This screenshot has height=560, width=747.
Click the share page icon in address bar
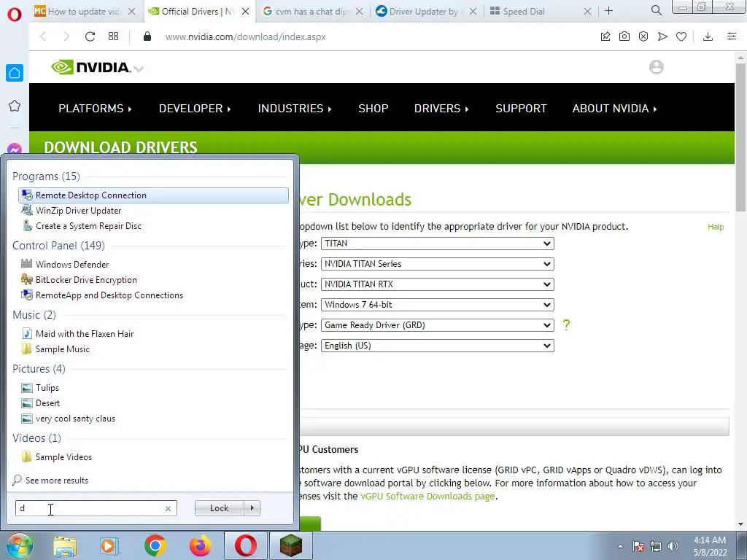point(605,36)
